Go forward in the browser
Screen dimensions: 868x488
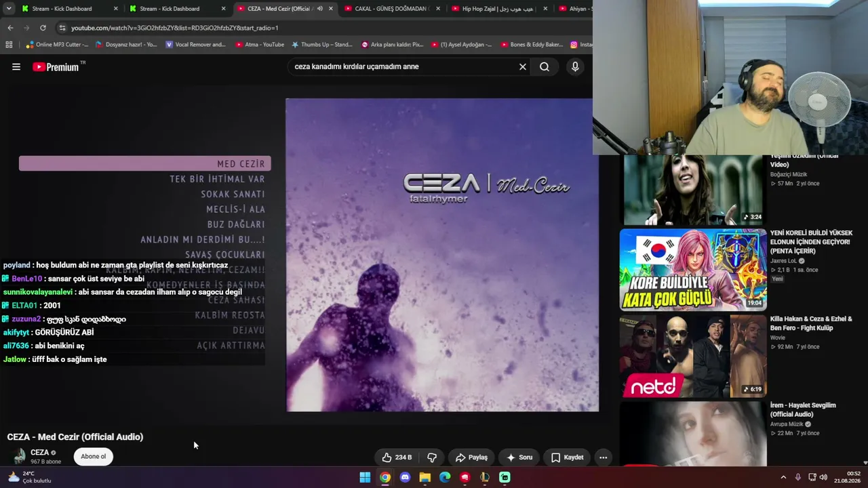[x=26, y=28]
